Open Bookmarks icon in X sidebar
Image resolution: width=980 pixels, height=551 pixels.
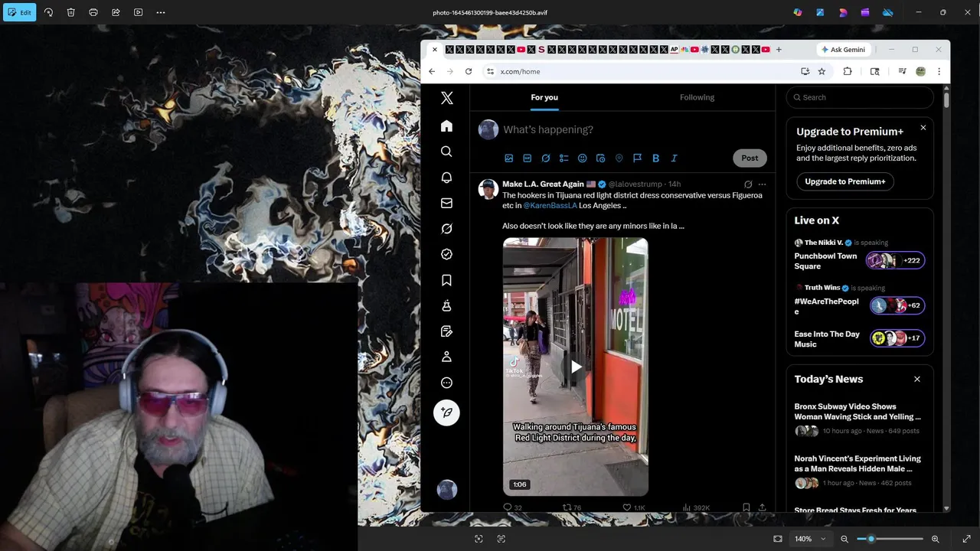point(446,280)
